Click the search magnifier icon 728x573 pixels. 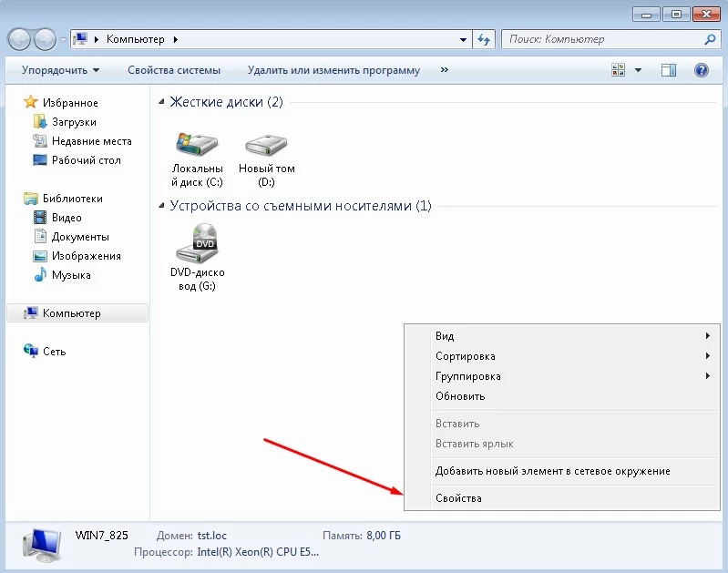pos(710,39)
